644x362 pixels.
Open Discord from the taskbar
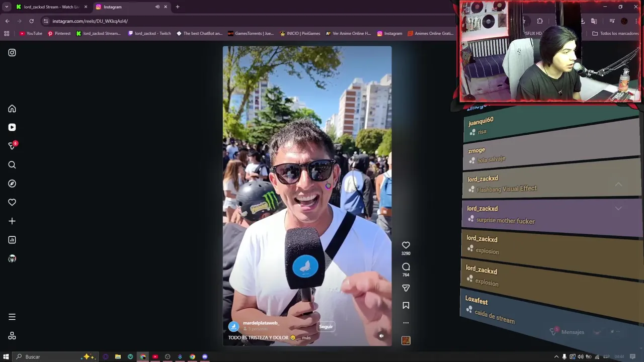coord(205,357)
